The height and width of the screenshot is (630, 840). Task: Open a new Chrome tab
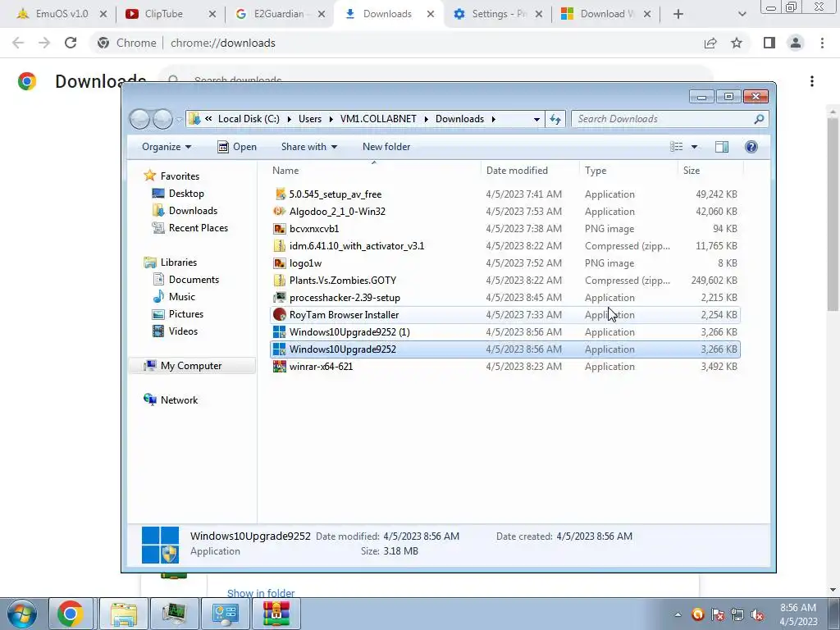click(678, 14)
